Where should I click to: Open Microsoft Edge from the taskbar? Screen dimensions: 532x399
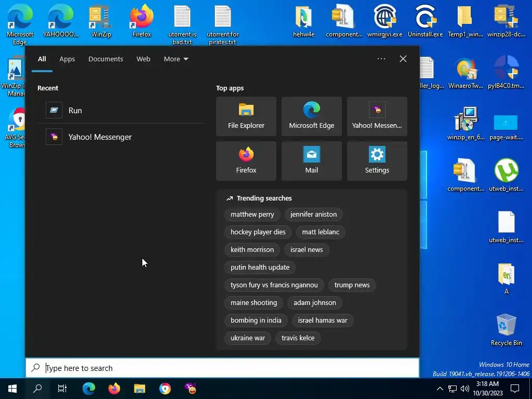pyautogui.click(x=89, y=389)
